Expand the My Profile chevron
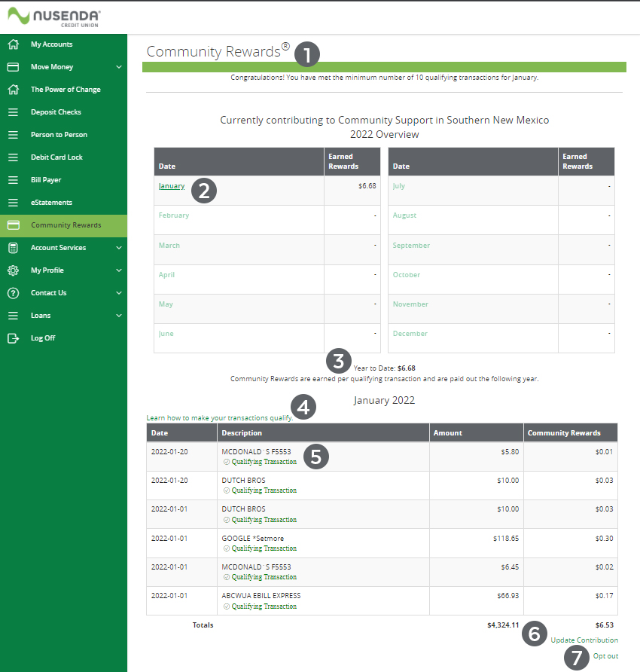The height and width of the screenshot is (672, 640). pos(119,270)
